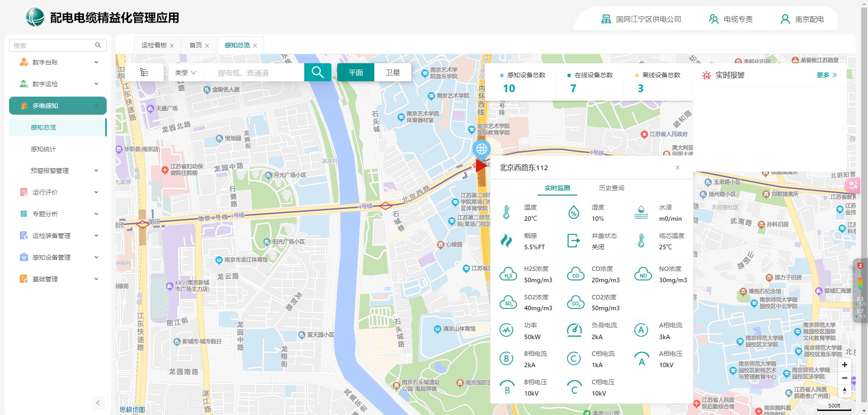Click the A相电流 circle icon
Viewport: 868px width, 415px height.
(x=641, y=331)
